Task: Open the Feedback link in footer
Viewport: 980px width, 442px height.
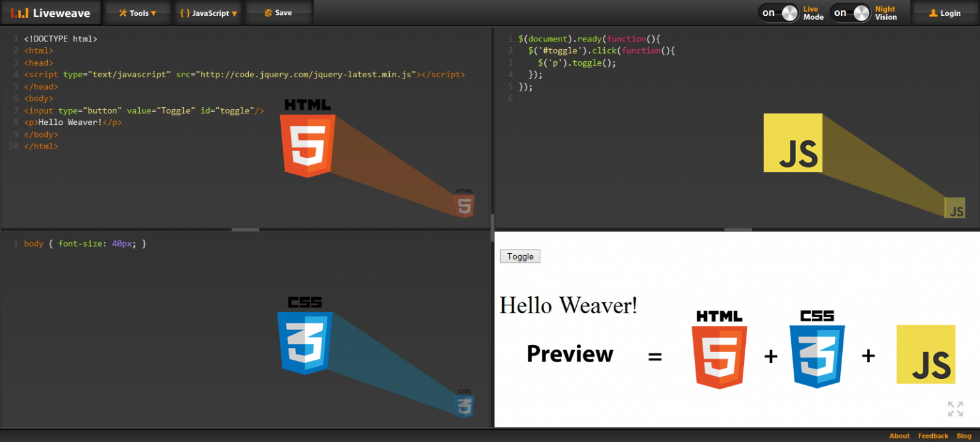Action: click(x=933, y=436)
